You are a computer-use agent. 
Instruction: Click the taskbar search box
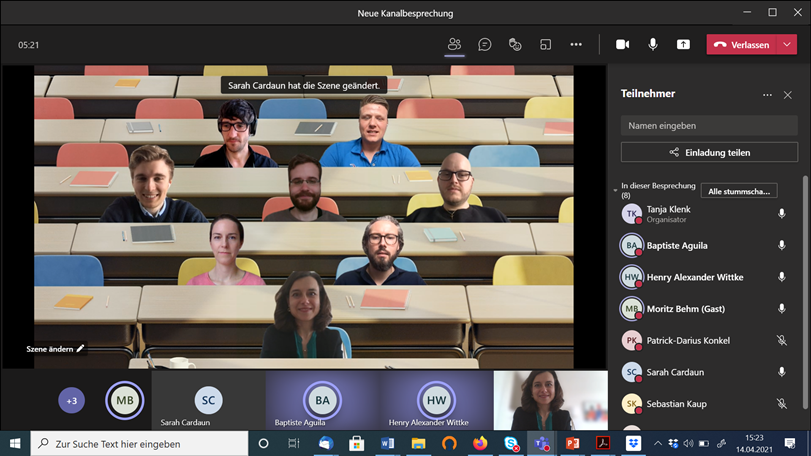click(140, 444)
